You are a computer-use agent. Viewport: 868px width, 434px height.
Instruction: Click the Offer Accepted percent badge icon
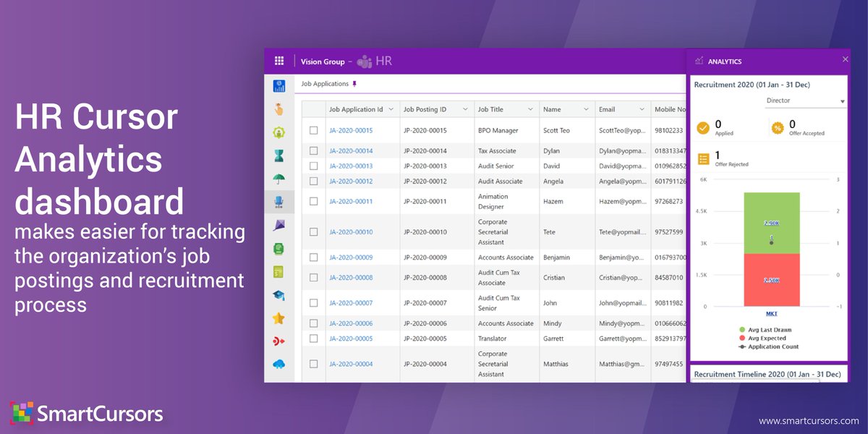pyautogui.click(x=778, y=128)
